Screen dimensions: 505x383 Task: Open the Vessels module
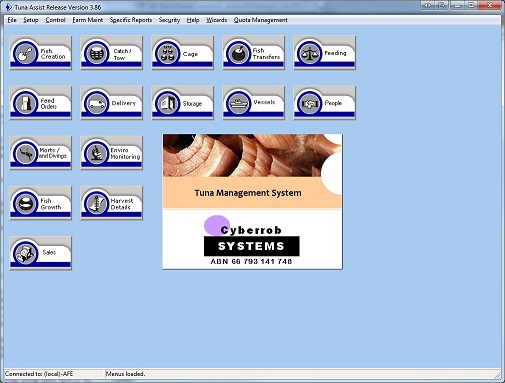254,102
